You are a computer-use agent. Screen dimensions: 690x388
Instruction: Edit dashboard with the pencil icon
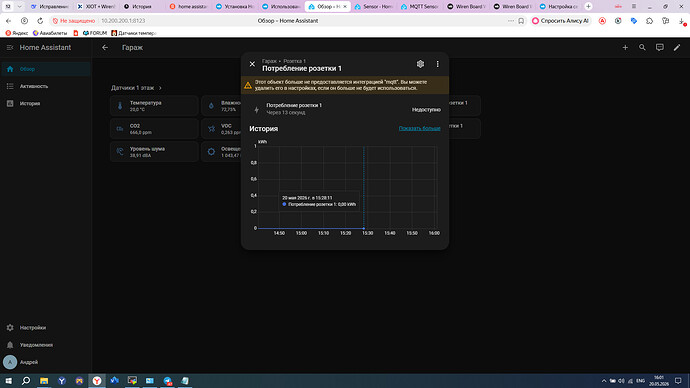pos(677,48)
